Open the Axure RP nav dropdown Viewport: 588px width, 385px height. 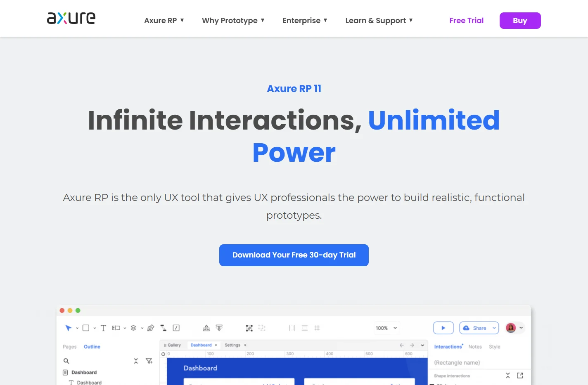coord(164,20)
